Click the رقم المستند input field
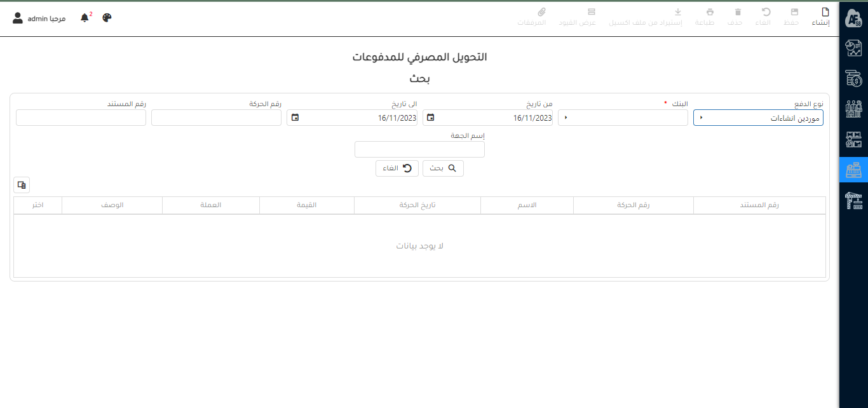This screenshot has width=868, height=408. click(x=81, y=118)
